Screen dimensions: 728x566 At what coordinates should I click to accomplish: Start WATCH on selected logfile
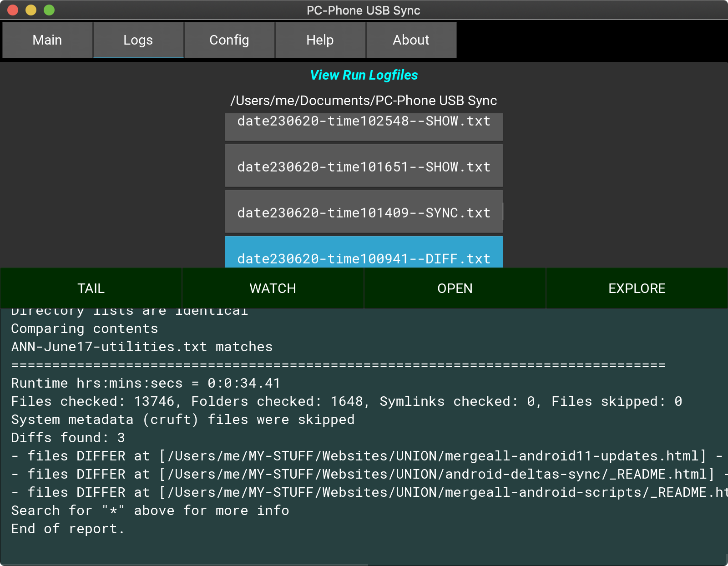[x=273, y=288]
